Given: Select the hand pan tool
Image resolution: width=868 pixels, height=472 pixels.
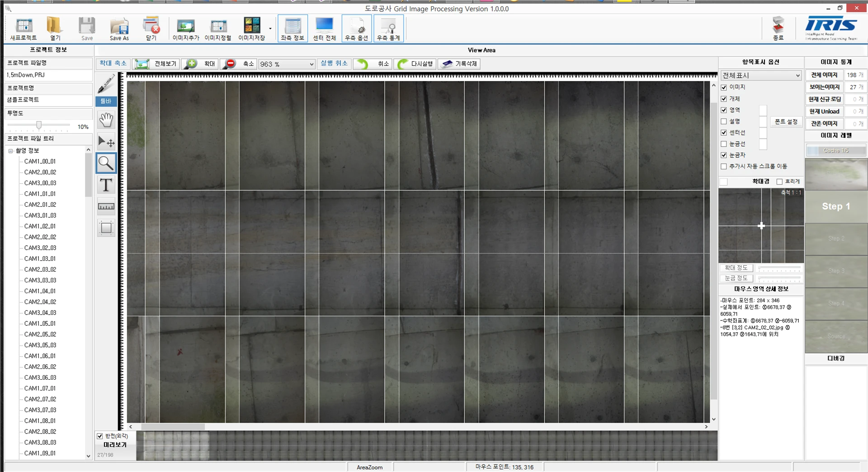Looking at the screenshot, I should (x=106, y=120).
